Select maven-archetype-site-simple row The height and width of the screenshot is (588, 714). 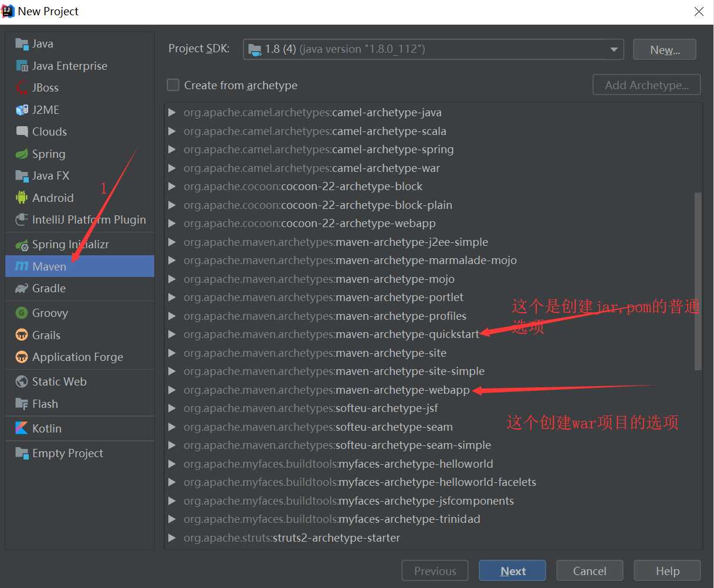coord(433,371)
